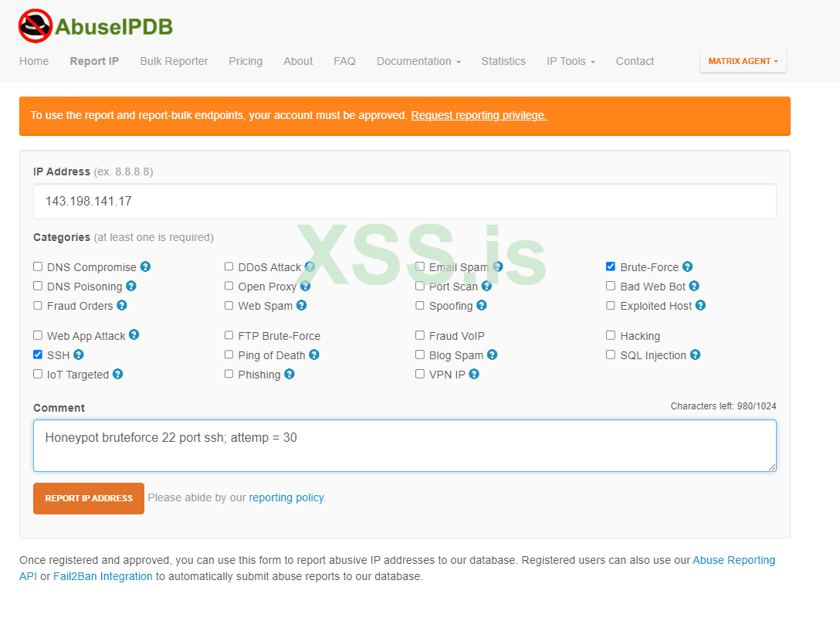The image size is (840, 621).
Task: Click the help icon next to Email Spam
Action: (x=497, y=266)
